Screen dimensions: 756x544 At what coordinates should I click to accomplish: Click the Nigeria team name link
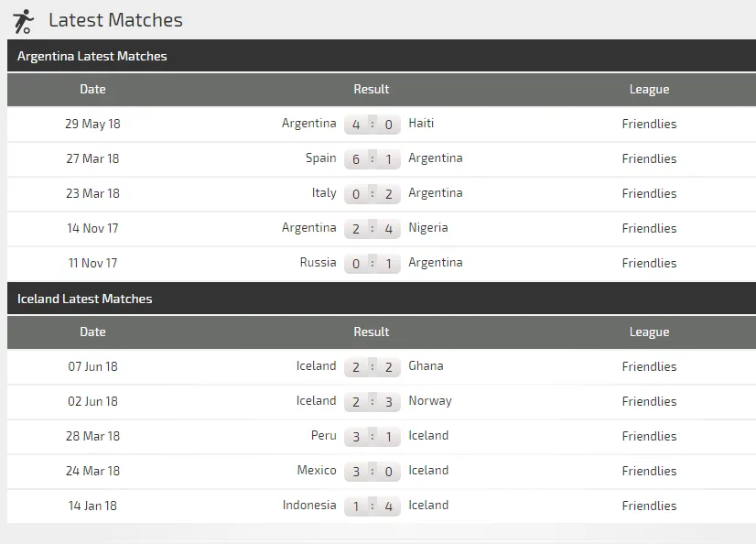(x=428, y=228)
